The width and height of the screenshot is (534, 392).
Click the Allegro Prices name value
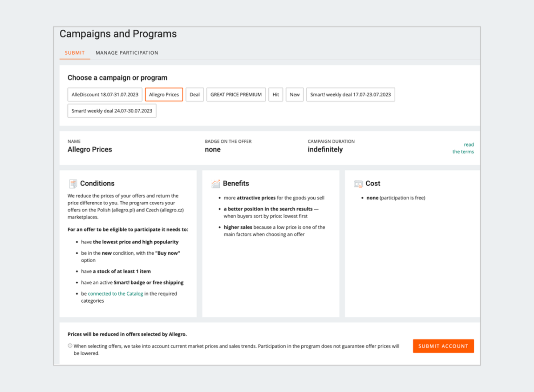[90, 149]
